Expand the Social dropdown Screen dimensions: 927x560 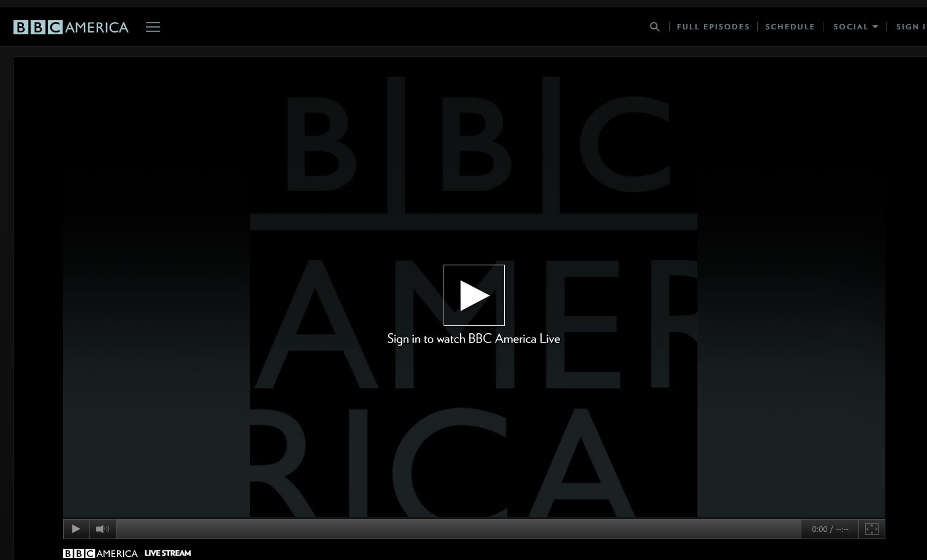tap(855, 27)
